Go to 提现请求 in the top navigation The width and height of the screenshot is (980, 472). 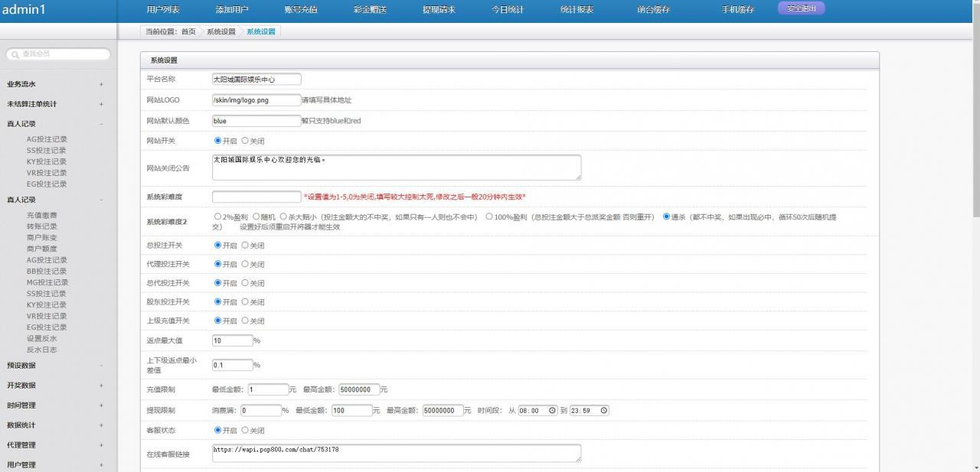[439, 10]
